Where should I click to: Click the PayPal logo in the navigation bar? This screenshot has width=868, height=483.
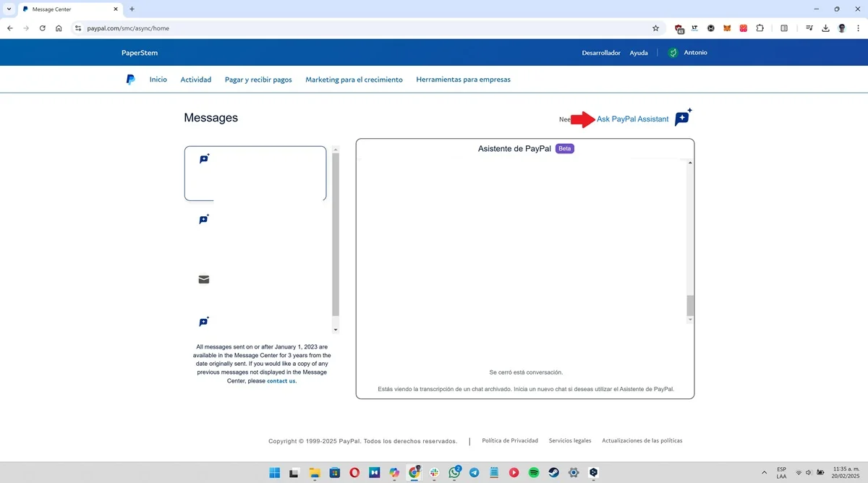(130, 80)
